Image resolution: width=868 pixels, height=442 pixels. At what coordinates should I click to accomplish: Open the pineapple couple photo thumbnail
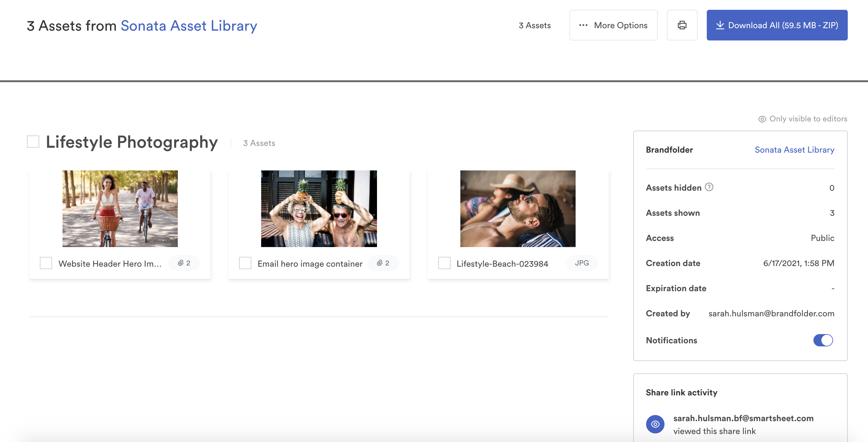click(x=319, y=208)
